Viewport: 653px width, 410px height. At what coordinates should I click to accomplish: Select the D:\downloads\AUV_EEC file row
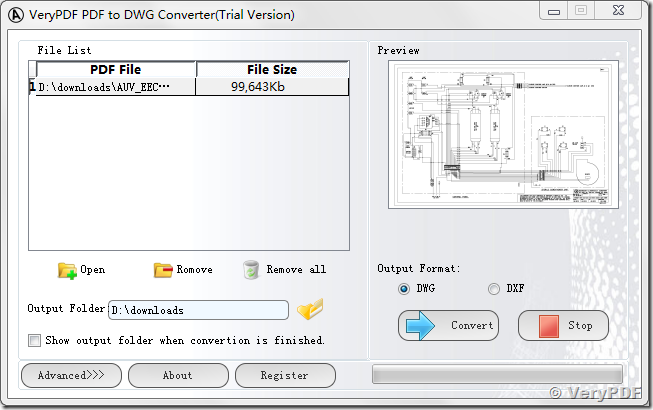(189, 87)
